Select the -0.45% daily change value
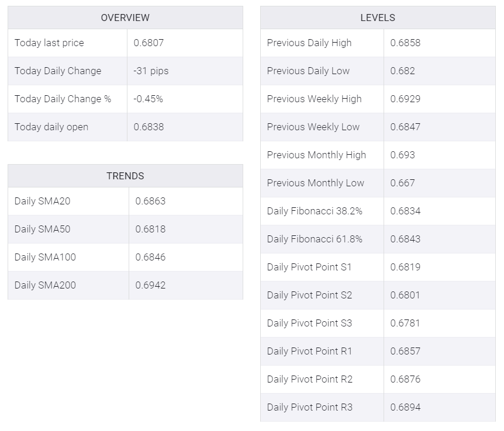The height and width of the screenshot is (431, 504). point(149,99)
